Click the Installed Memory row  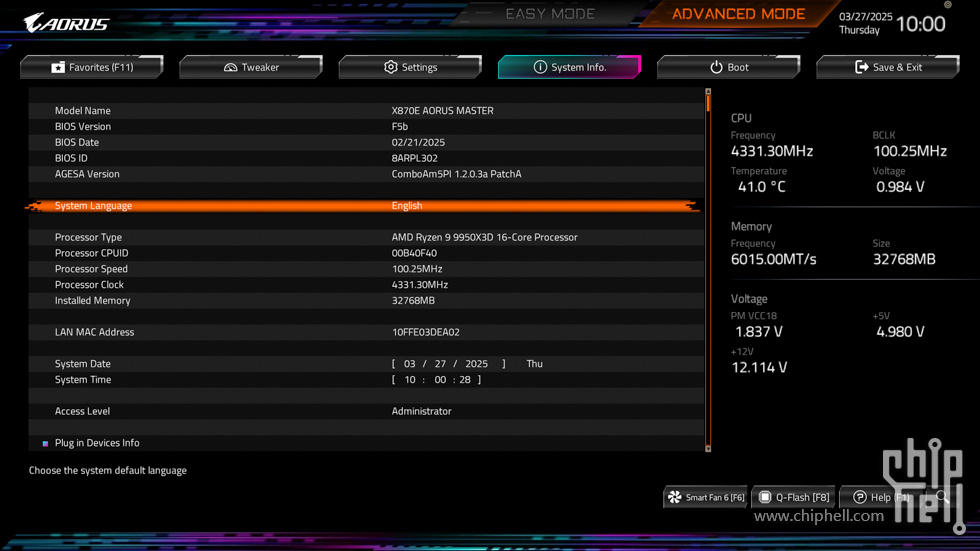point(366,300)
